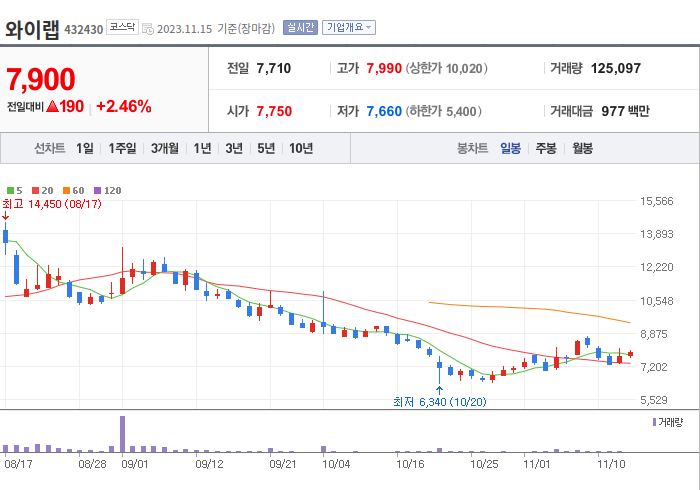Click the 실시간 button
This screenshot has width=700, height=490.
pos(300,28)
